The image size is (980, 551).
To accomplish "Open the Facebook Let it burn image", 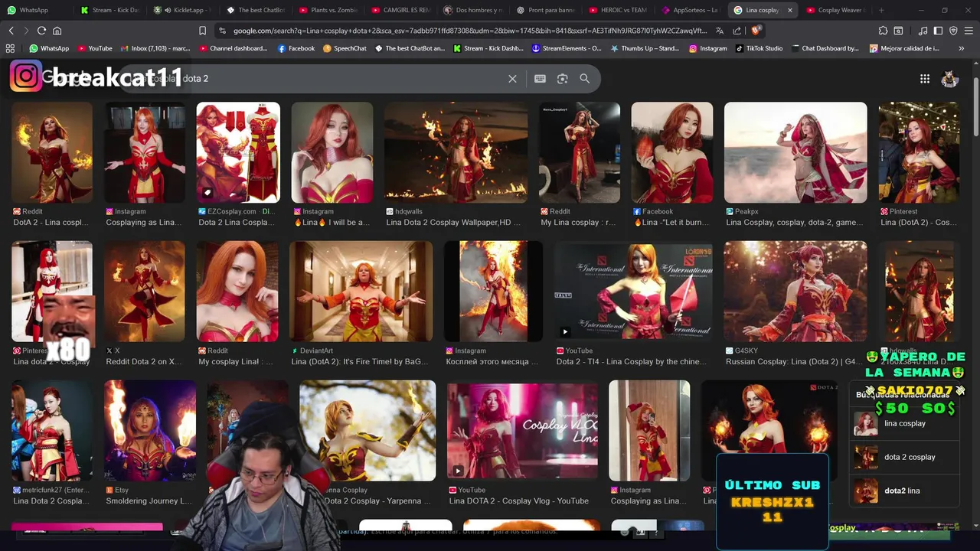I will [671, 152].
